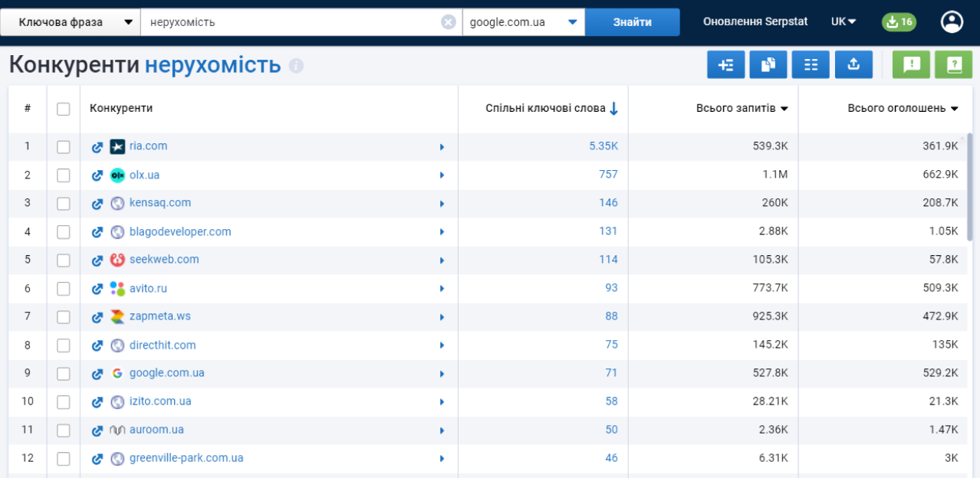Open external link icon for blagodeveloper.com
The height and width of the screenshot is (478, 980).
tap(97, 232)
